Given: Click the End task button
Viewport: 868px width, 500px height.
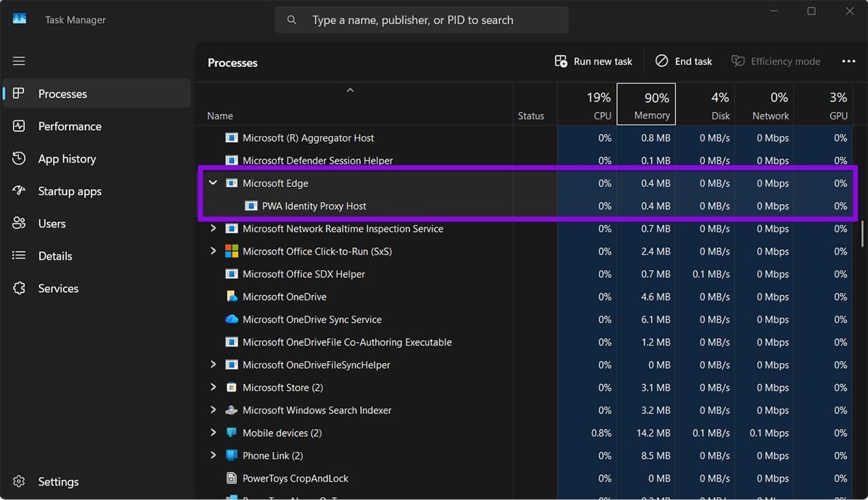Looking at the screenshot, I should 684,61.
